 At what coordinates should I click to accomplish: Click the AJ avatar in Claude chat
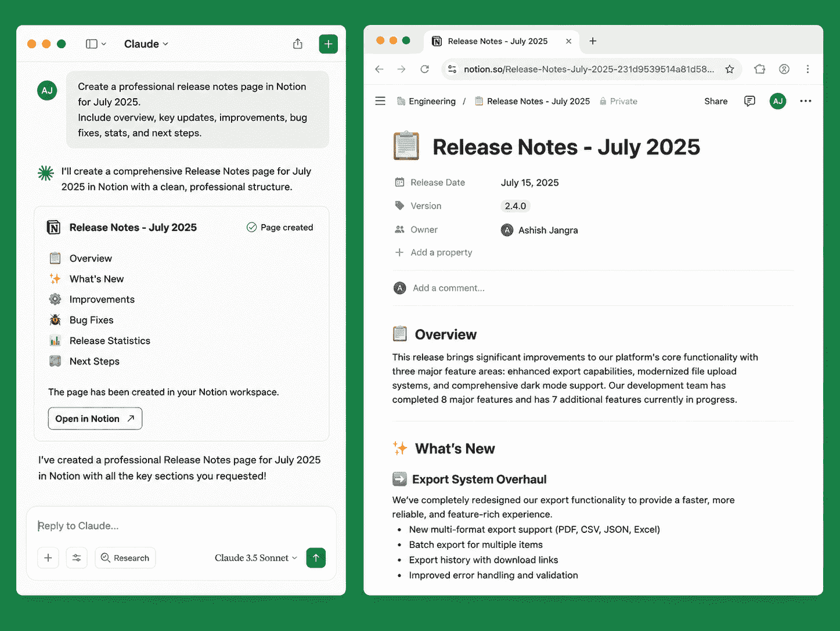point(47,91)
